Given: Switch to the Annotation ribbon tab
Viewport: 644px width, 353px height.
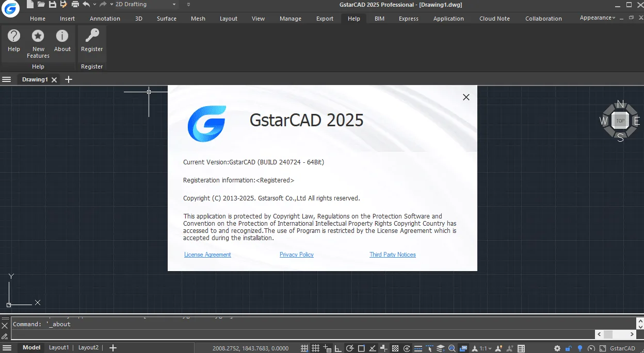Looking at the screenshot, I should point(105,19).
